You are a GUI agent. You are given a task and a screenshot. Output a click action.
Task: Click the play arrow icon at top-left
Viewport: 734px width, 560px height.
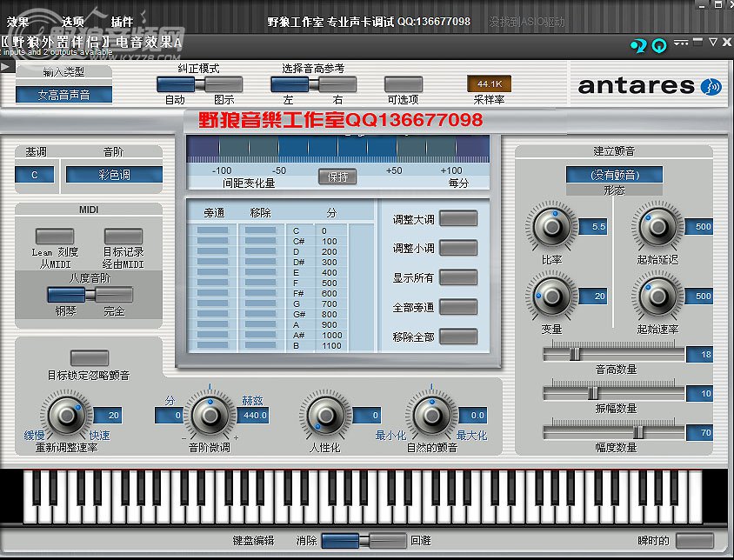[x=5, y=66]
